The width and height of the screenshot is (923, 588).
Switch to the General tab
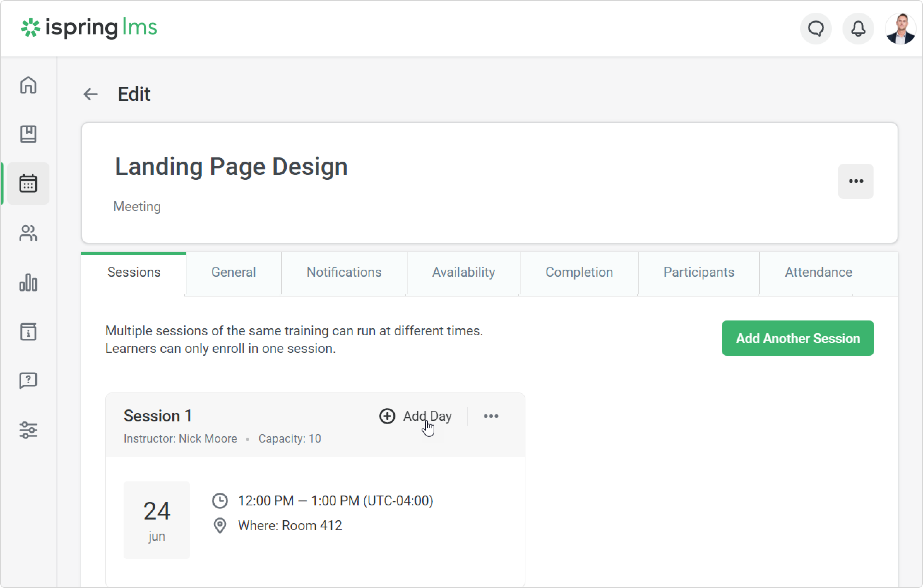pyautogui.click(x=233, y=272)
